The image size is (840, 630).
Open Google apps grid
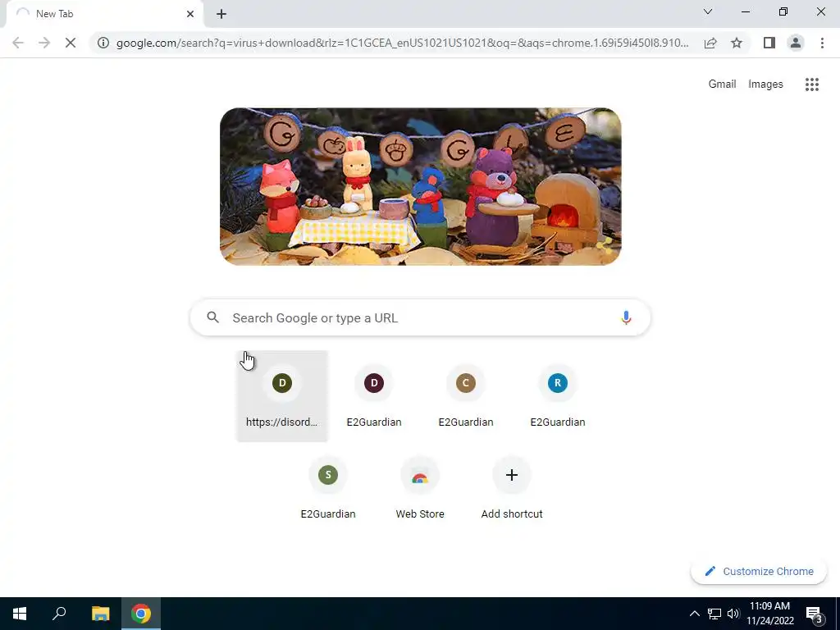811,84
